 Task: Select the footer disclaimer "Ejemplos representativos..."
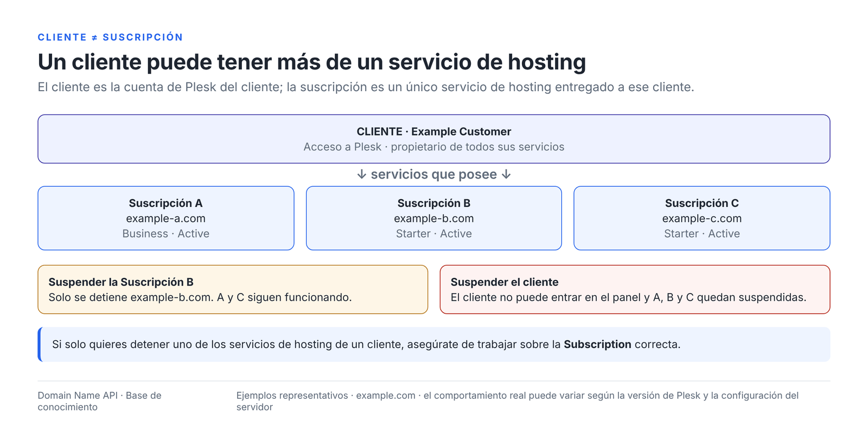click(x=517, y=401)
